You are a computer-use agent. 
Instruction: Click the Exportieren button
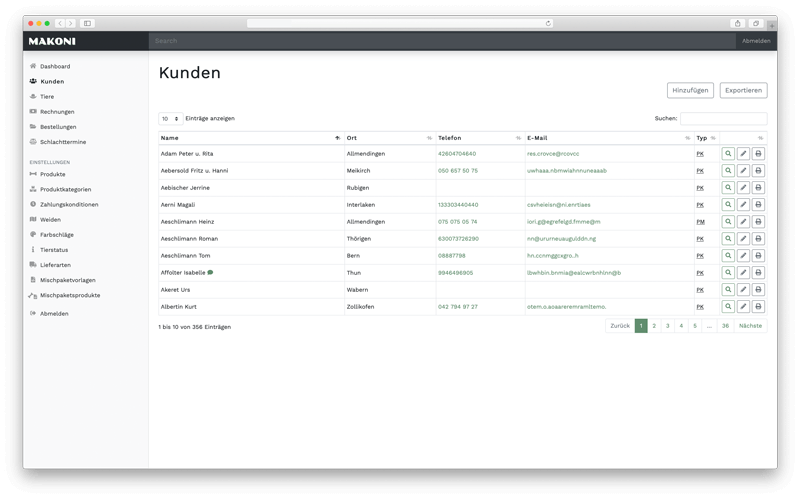pyautogui.click(x=743, y=90)
